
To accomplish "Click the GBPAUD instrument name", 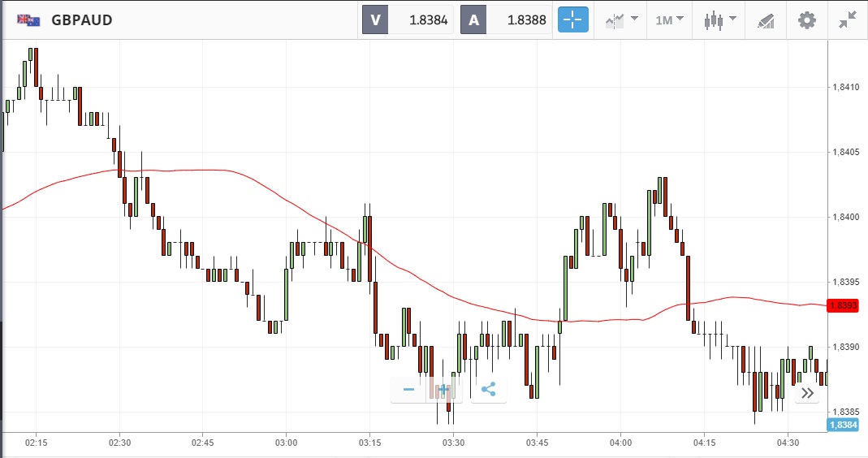I will (x=82, y=20).
